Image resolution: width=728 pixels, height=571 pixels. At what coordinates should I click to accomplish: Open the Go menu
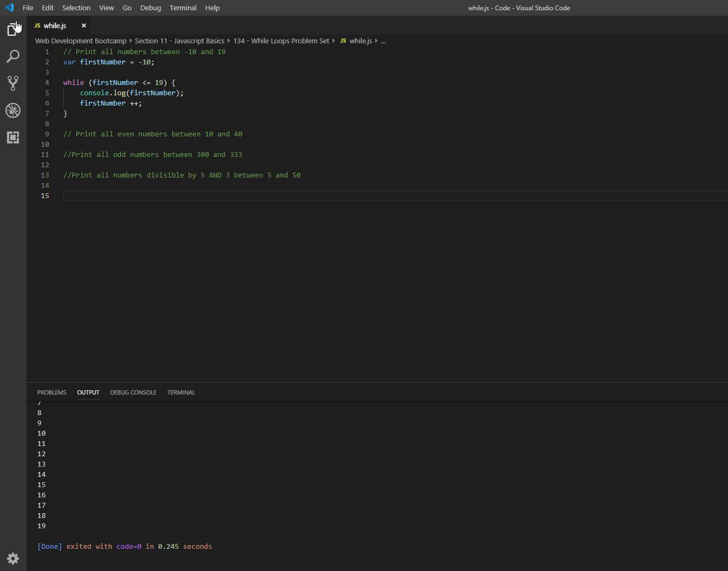(127, 8)
